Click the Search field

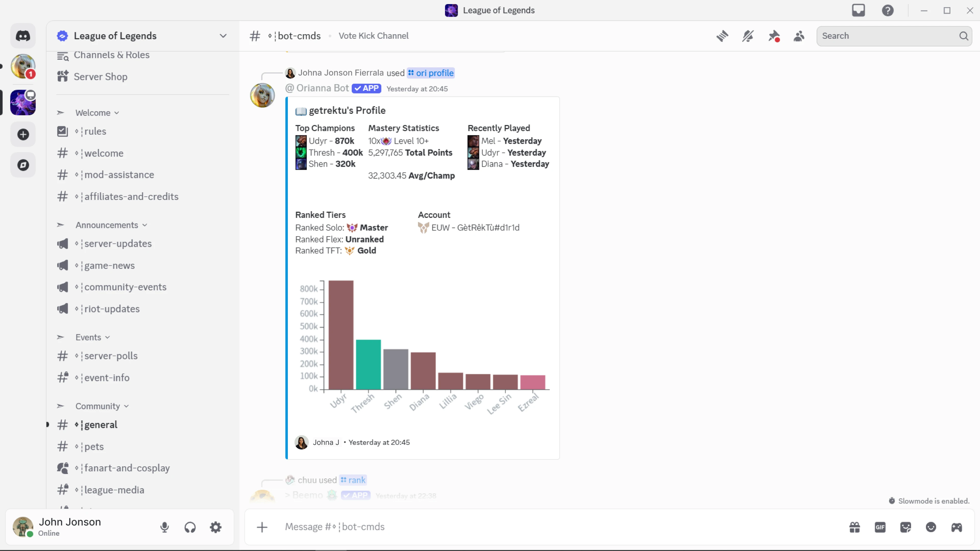[886, 36]
